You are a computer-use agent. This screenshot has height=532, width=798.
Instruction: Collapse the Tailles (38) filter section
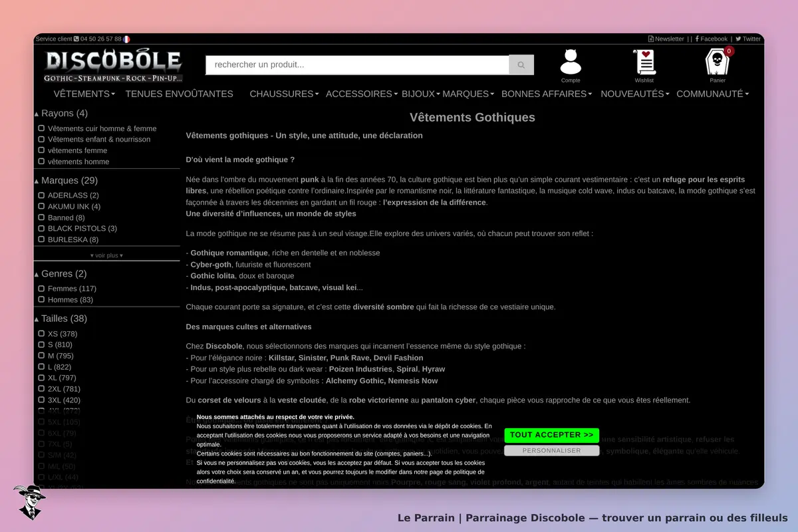click(x=61, y=319)
